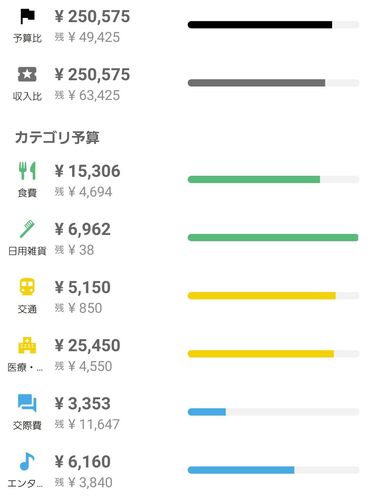Screen dimensions: 374x500
Task: Click the blue 交際費 progress bar
Action: point(273,412)
